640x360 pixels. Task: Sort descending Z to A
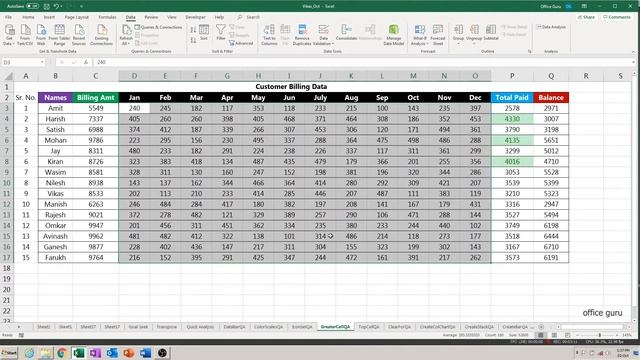[x=193, y=40]
